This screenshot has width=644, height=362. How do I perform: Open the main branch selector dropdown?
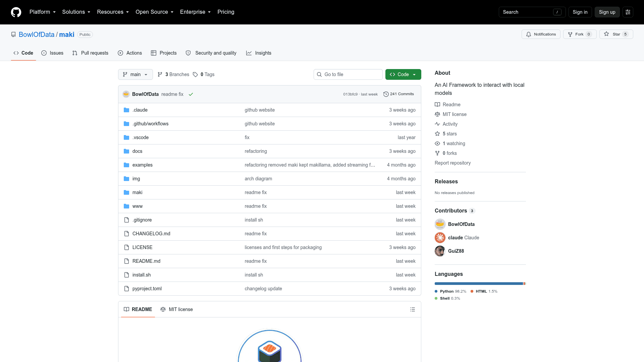coord(136,74)
